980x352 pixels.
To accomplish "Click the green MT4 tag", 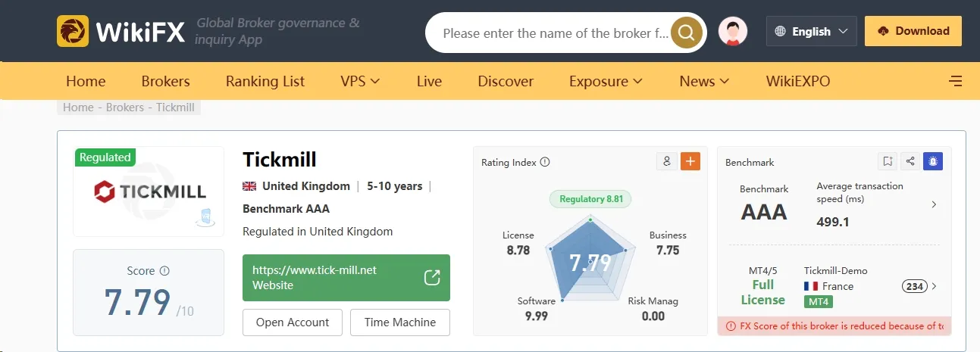I will tap(819, 301).
